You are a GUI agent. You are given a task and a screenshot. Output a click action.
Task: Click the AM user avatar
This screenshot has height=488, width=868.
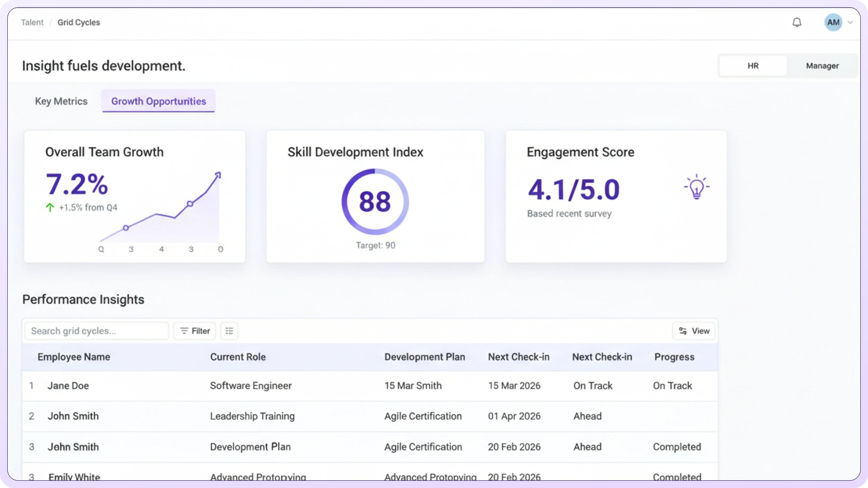click(833, 23)
